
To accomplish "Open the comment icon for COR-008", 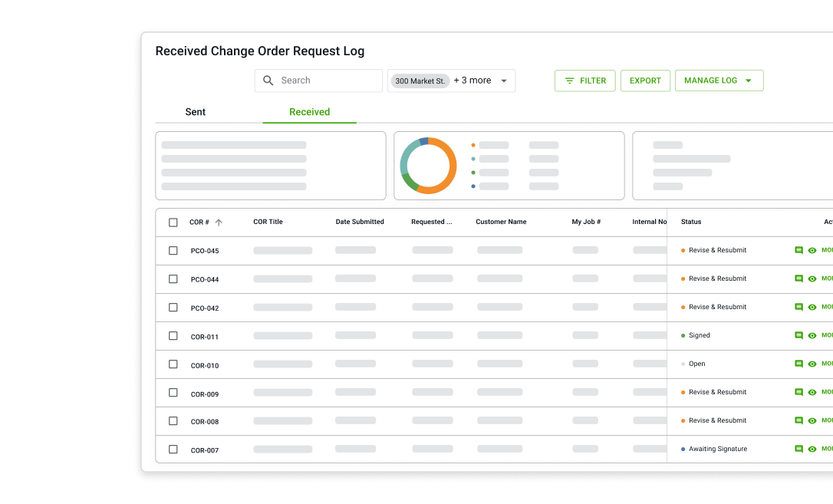I will click(798, 420).
